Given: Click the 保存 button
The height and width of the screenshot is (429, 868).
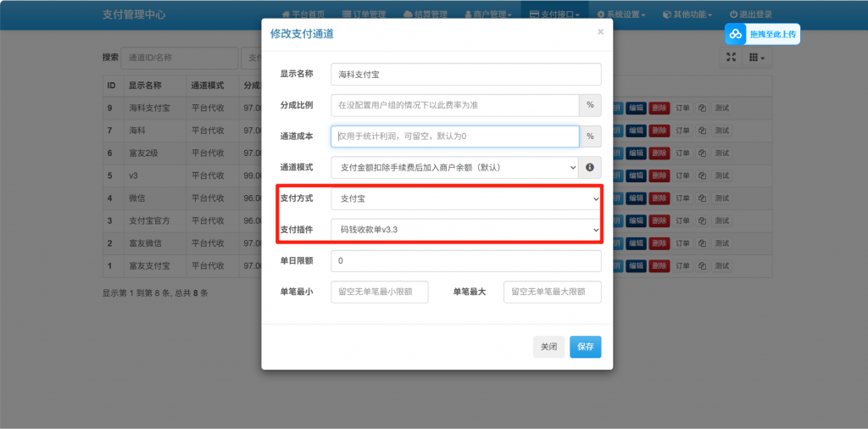Looking at the screenshot, I should point(585,347).
